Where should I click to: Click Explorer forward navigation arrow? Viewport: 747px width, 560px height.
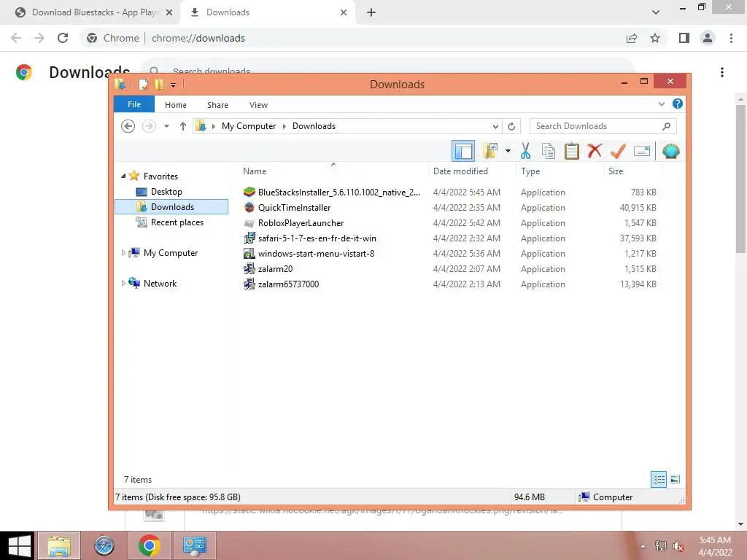click(149, 126)
